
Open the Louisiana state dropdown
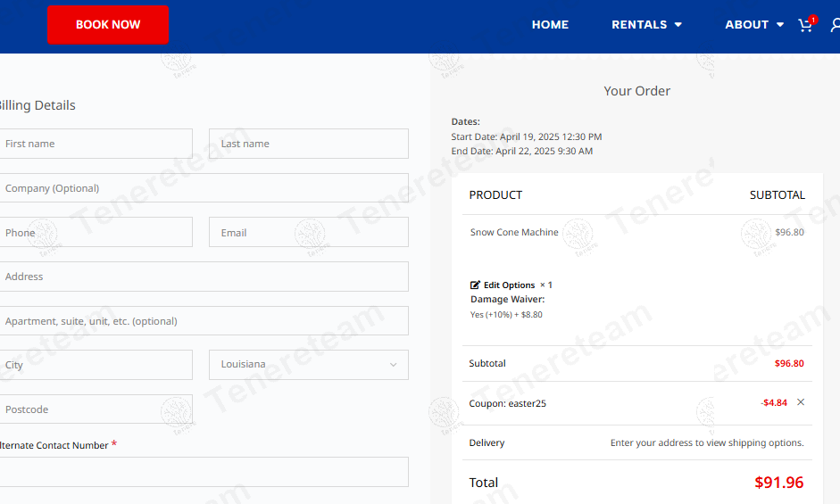coord(309,365)
